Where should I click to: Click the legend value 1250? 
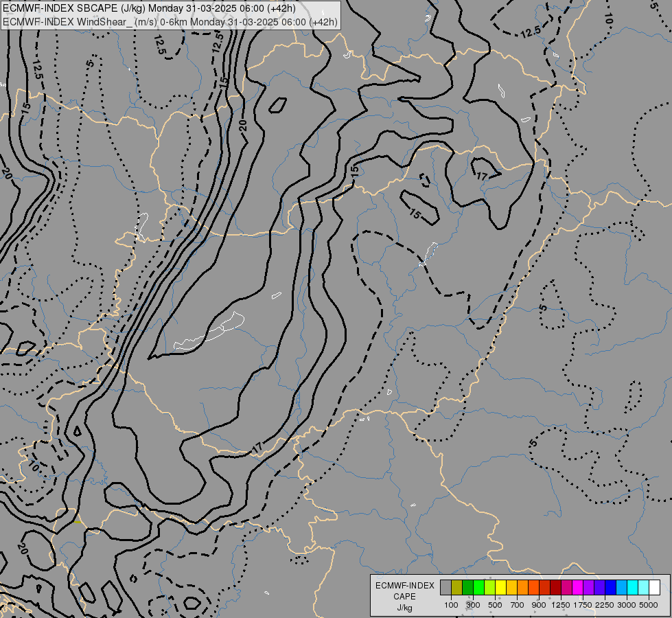[x=561, y=605]
